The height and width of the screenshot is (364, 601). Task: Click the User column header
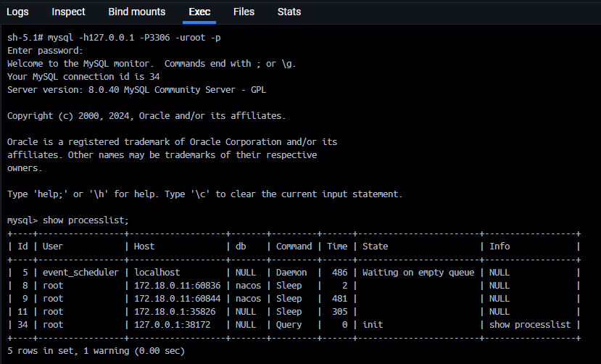coord(53,247)
